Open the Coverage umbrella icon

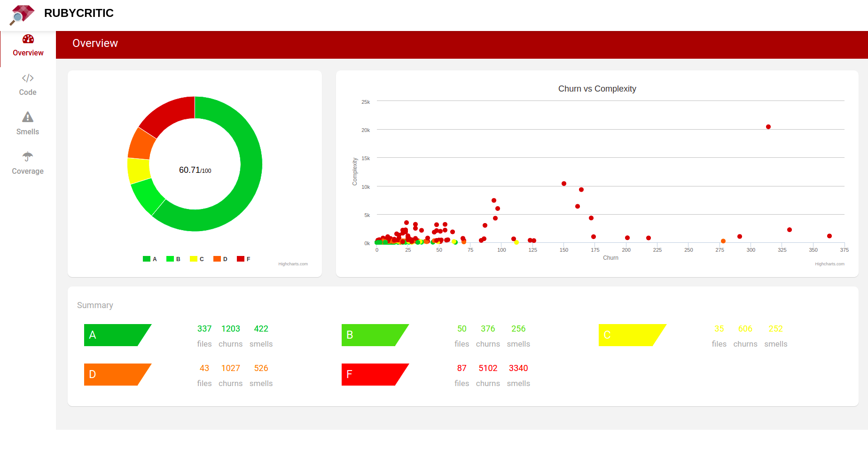click(28, 156)
